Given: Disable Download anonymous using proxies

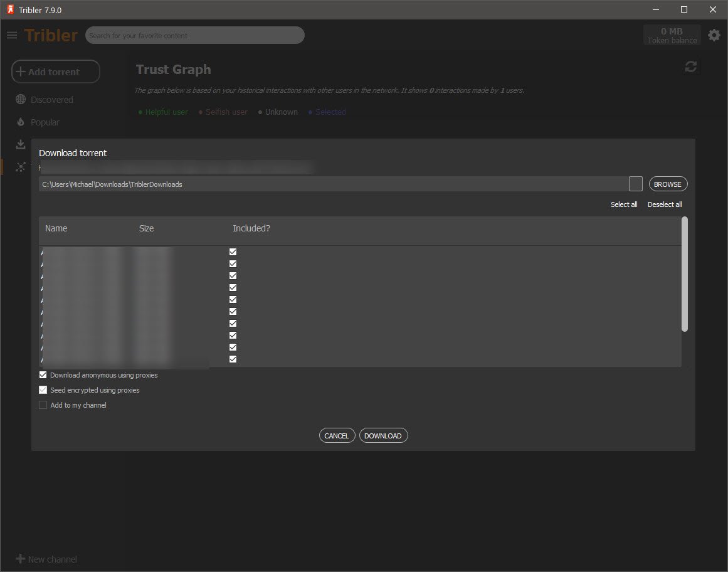Looking at the screenshot, I should 43,374.
